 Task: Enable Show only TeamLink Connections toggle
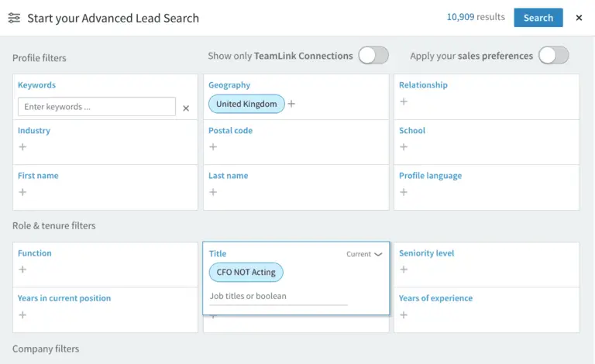point(373,56)
